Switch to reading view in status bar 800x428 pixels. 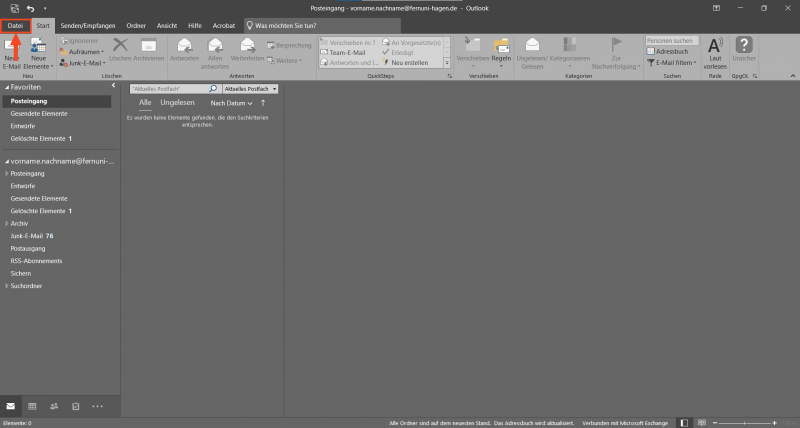click(x=702, y=423)
